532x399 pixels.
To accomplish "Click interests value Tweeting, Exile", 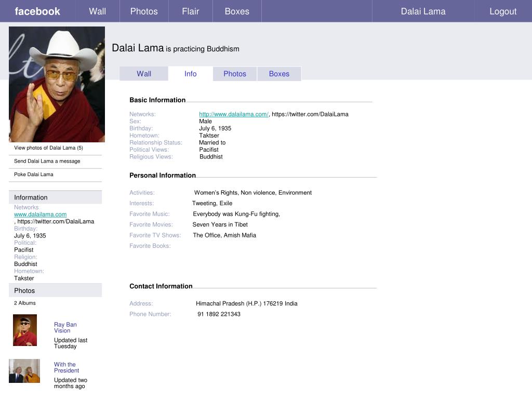I will pos(212,203).
